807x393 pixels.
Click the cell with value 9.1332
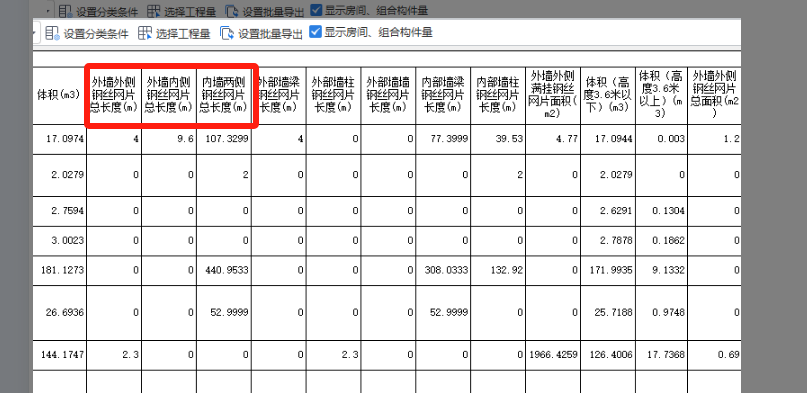pyautogui.click(x=661, y=270)
